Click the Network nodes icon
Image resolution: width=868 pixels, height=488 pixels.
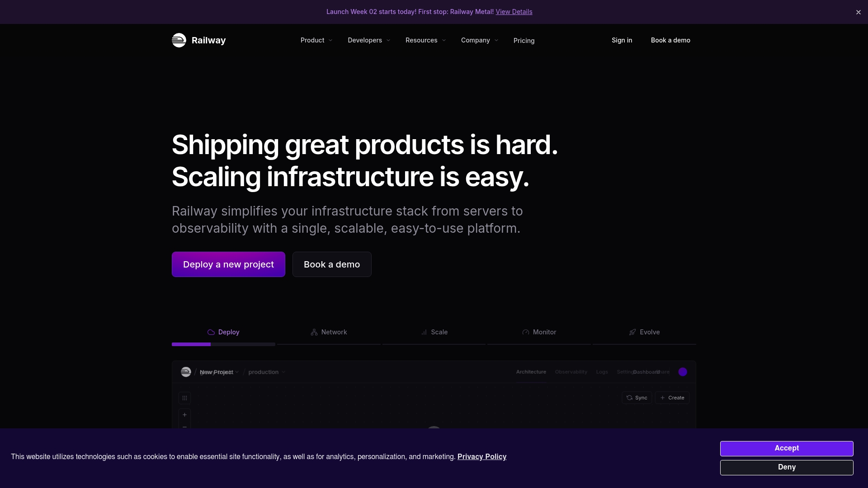[x=314, y=332]
